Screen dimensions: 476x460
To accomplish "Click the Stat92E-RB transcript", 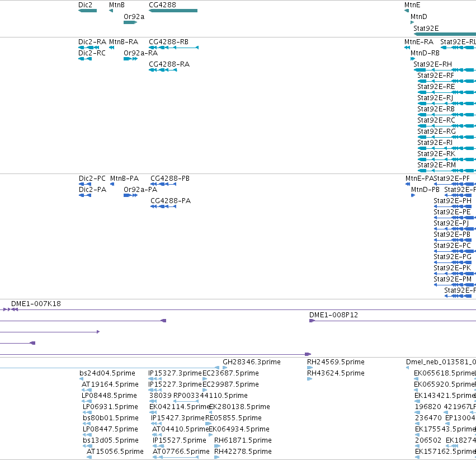I will pyautogui.click(x=446, y=115).
